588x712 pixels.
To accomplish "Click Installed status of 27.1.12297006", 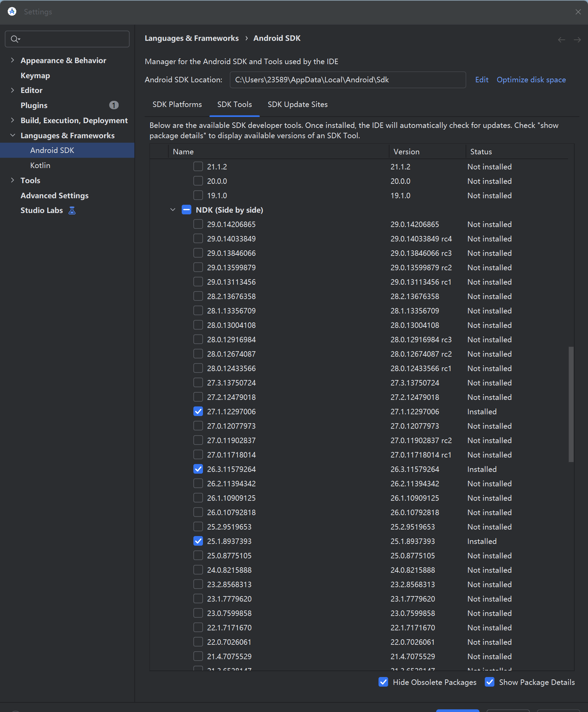I will (482, 412).
